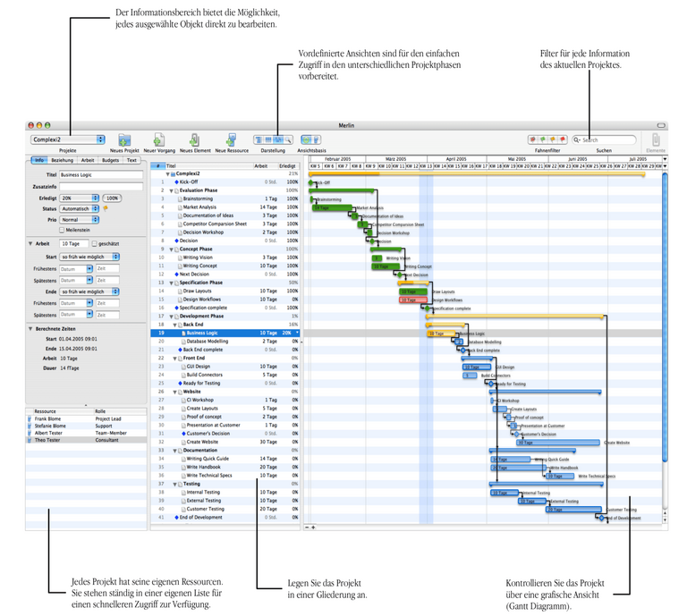Open the Budgets tab
This screenshot has height=616, width=687.
(x=110, y=160)
